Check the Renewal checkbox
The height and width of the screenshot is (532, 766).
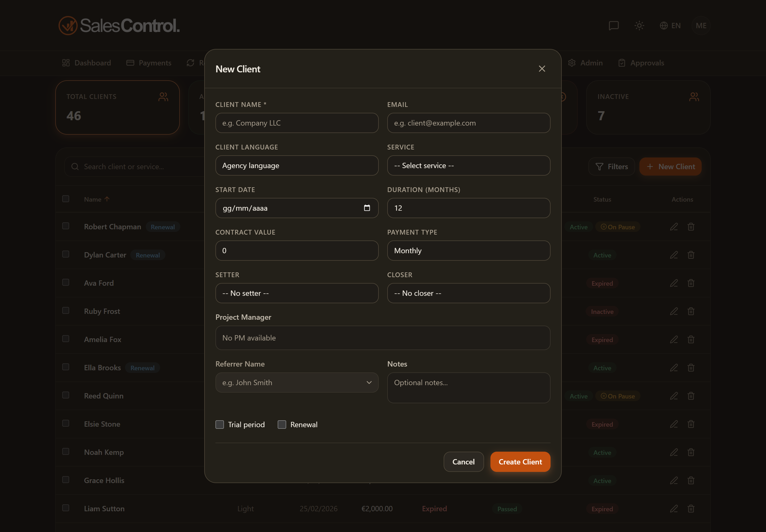(282, 424)
